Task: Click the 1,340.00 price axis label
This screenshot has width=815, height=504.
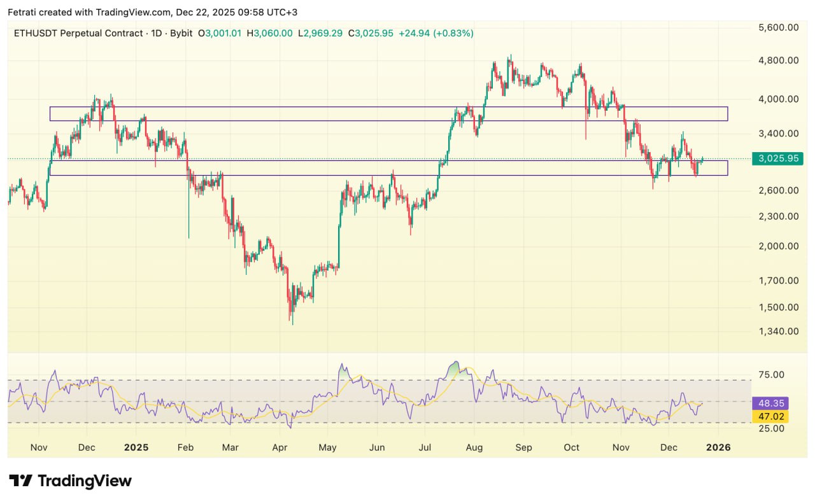Action: 774,332
